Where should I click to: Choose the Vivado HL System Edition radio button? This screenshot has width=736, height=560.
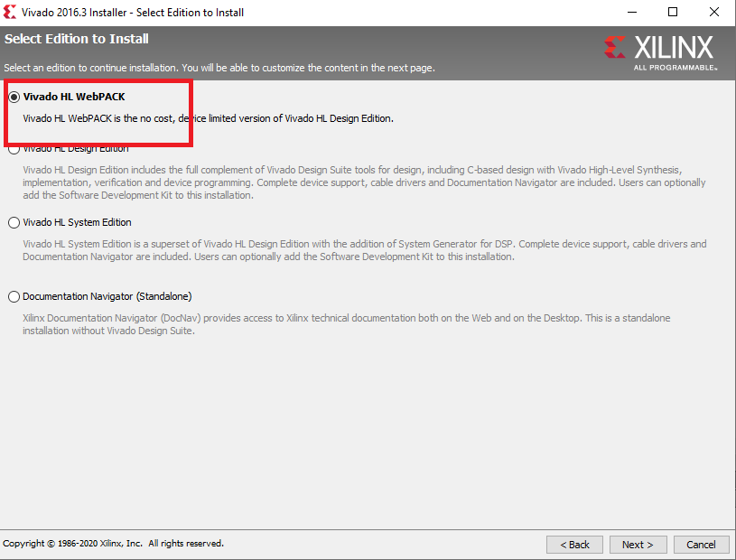click(14, 222)
